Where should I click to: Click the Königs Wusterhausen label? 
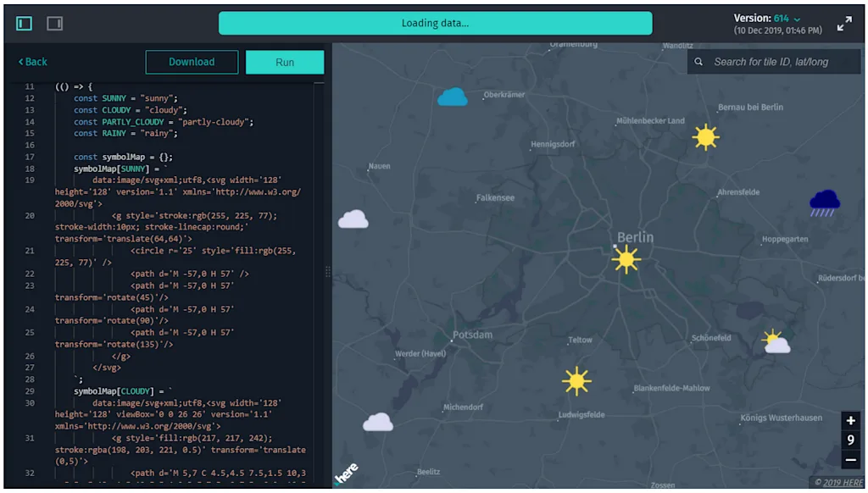[x=781, y=418]
